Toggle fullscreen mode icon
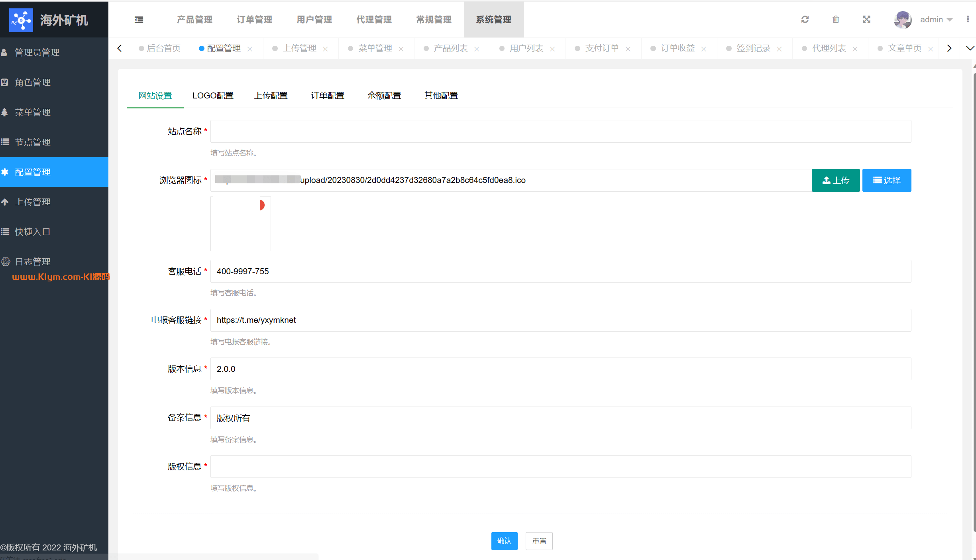 (x=866, y=20)
